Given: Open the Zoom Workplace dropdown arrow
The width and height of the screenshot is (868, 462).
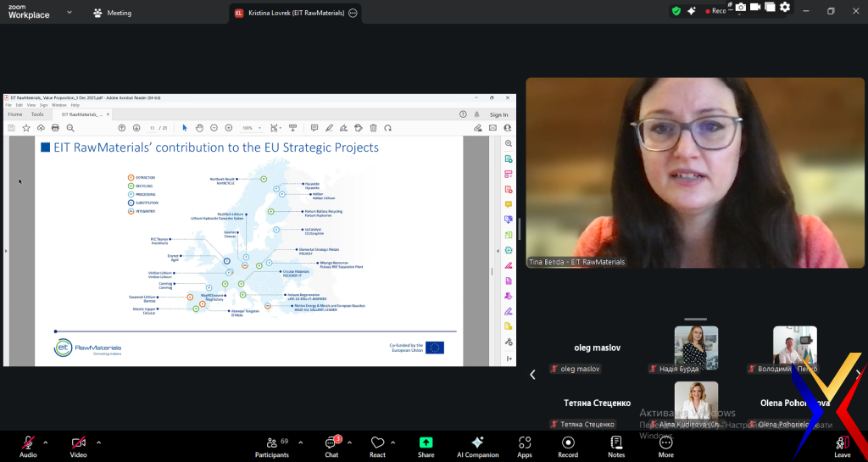Looking at the screenshot, I should pos(69,14).
